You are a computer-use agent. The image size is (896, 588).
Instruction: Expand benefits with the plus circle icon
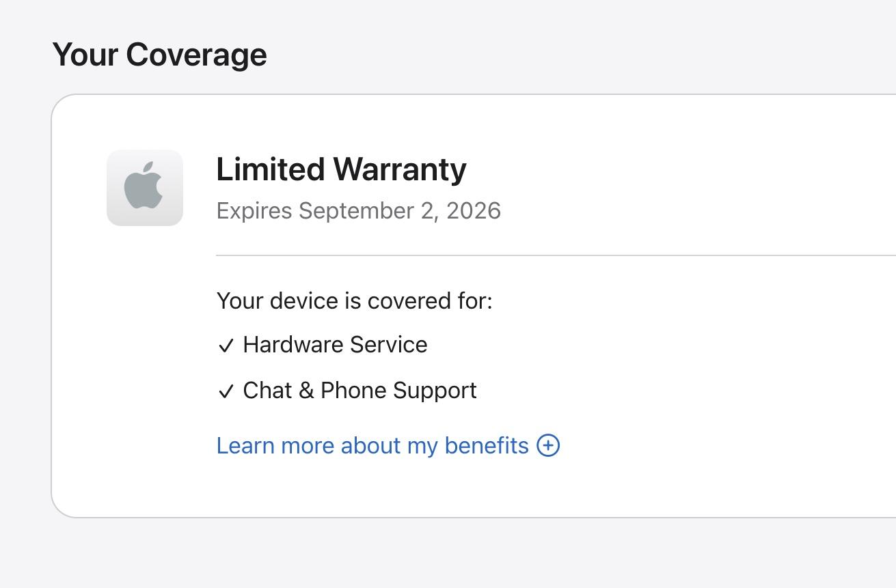pos(548,445)
